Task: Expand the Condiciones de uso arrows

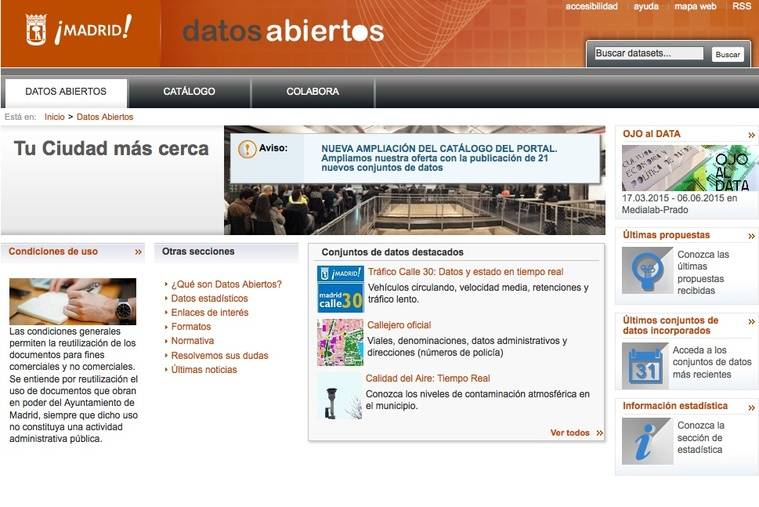Action: coord(138,252)
